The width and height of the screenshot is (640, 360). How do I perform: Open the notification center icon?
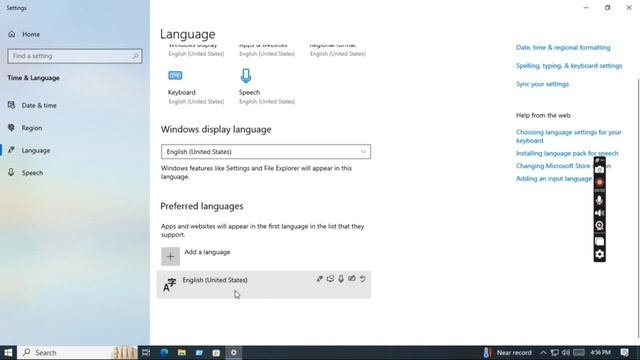point(625,353)
